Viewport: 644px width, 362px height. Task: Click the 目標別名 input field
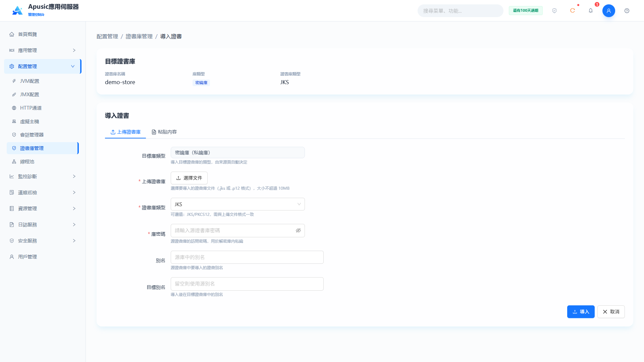click(247, 284)
